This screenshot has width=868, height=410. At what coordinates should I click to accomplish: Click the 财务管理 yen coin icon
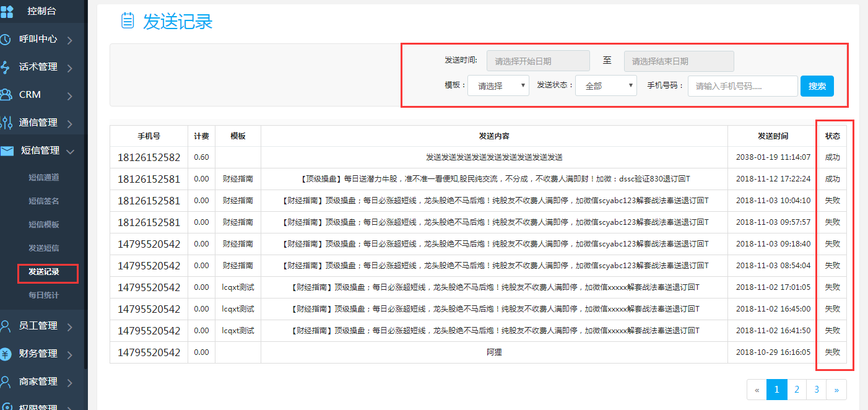6,354
